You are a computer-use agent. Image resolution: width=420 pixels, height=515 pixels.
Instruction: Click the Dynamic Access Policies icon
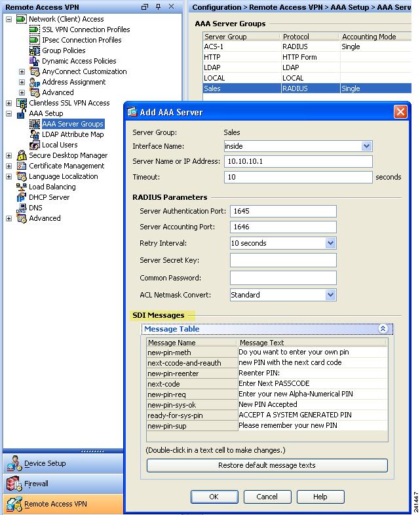[35, 61]
